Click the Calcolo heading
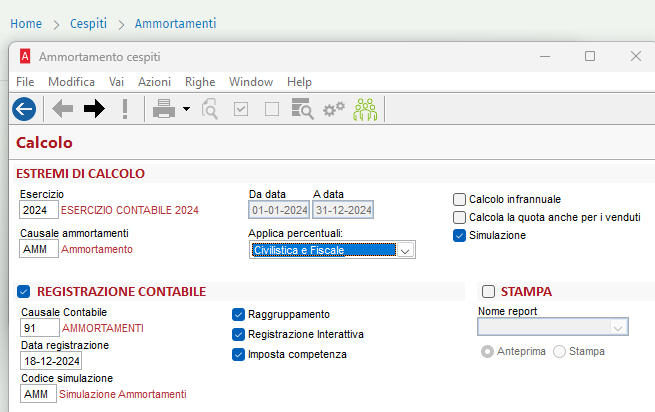The width and height of the screenshot is (655, 412). (44, 142)
